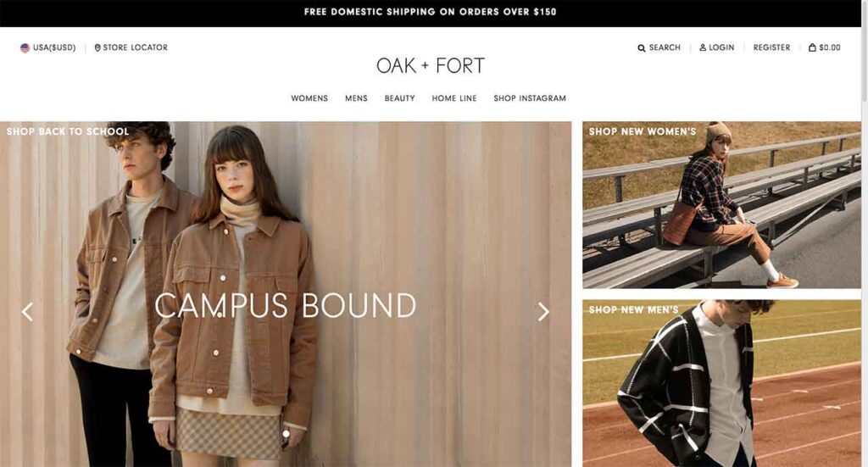Click the store locator pin icon
868x467 pixels.
coord(97,47)
